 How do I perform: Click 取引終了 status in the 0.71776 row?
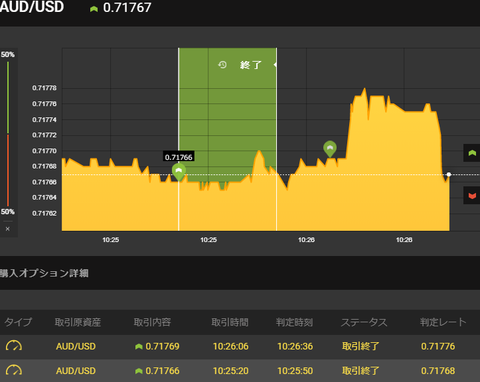[361, 346]
